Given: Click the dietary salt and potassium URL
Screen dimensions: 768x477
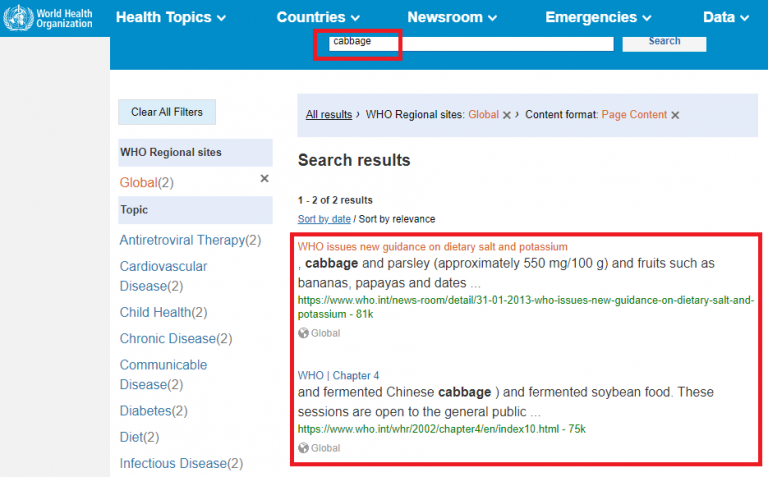Looking at the screenshot, I should pyautogui.click(x=526, y=307).
